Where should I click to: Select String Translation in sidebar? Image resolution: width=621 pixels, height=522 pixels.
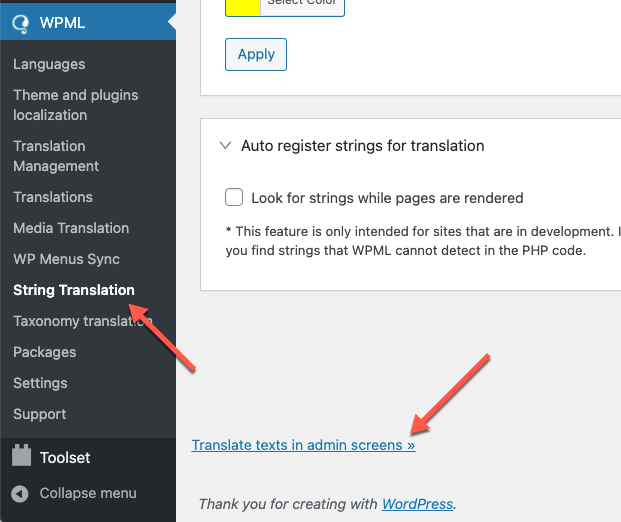pyautogui.click(x=74, y=290)
